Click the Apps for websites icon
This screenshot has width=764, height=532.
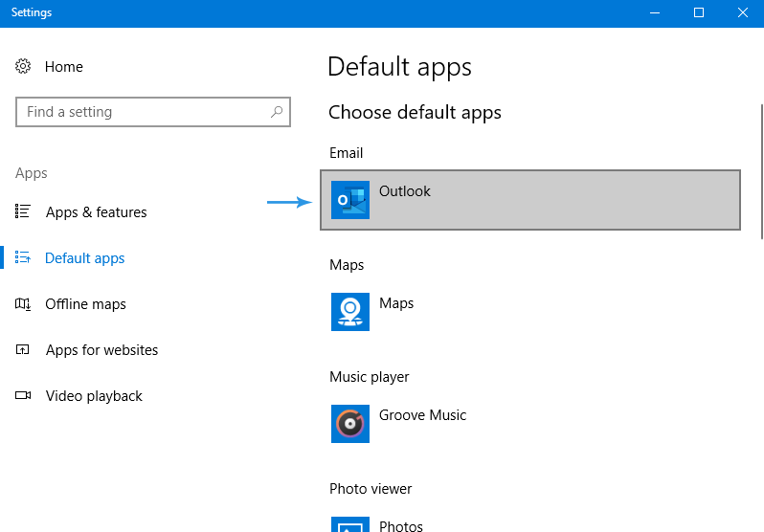(x=22, y=349)
